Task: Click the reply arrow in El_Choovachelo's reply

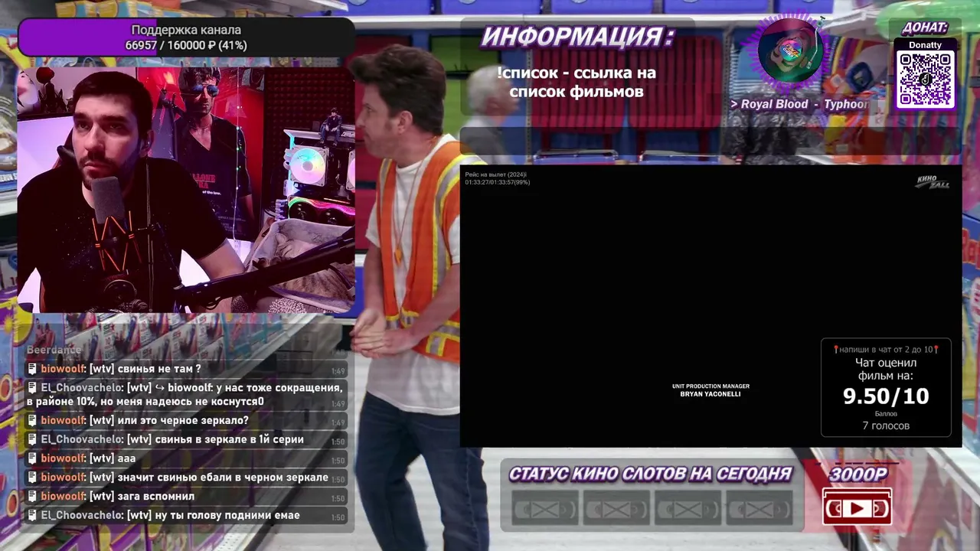Action: coord(160,388)
